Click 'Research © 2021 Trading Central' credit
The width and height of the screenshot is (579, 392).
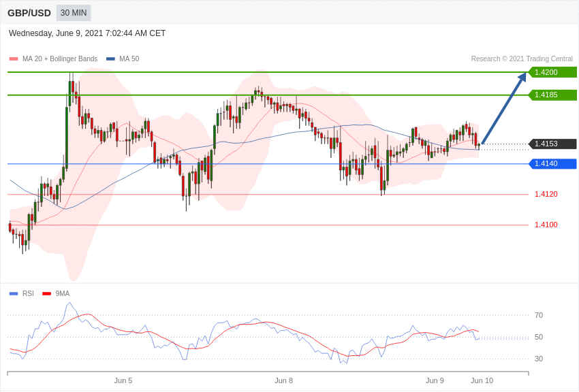[x=522, y=59]
